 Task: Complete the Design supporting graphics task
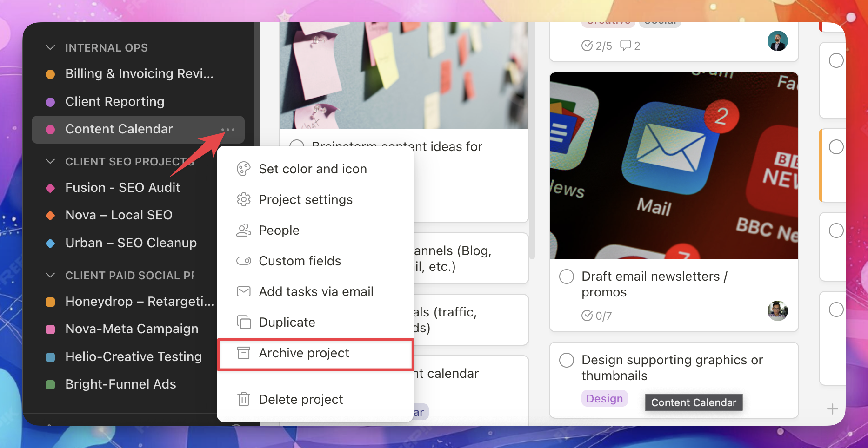coord(567,360)
